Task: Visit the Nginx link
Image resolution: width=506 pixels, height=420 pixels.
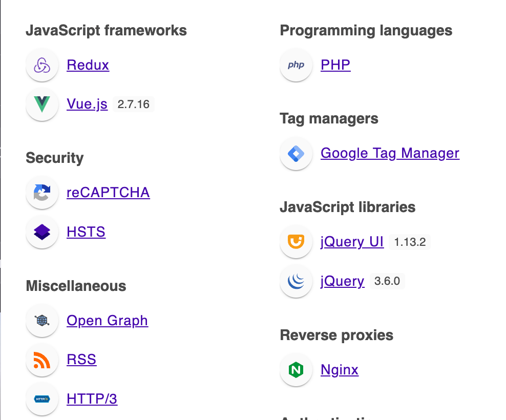Action: [x=340, y=370]
